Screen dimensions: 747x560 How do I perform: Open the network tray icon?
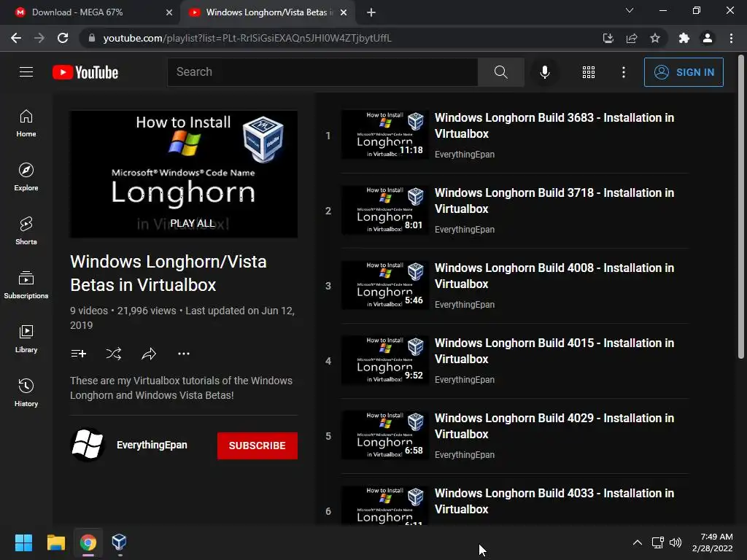(x=657, y=542)
